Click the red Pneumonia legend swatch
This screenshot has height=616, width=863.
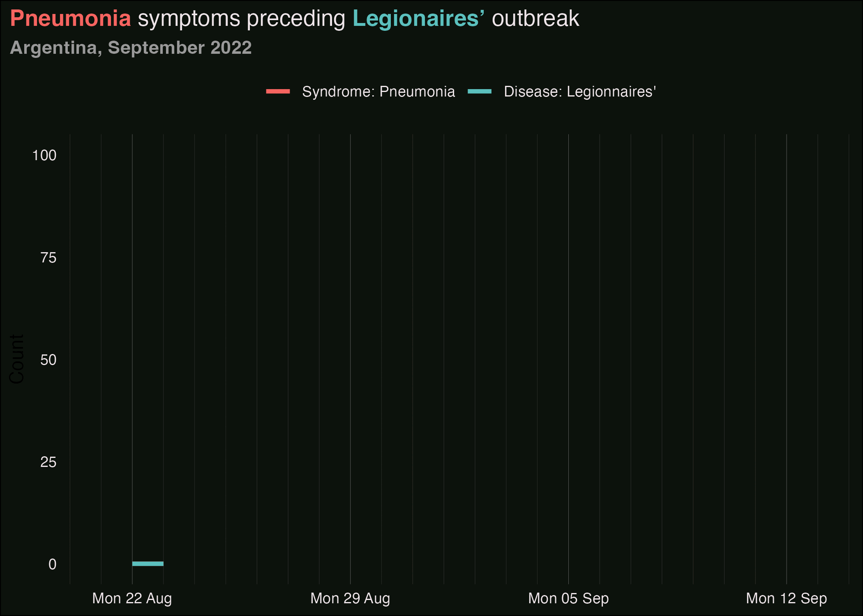click(x=278, y=92)
